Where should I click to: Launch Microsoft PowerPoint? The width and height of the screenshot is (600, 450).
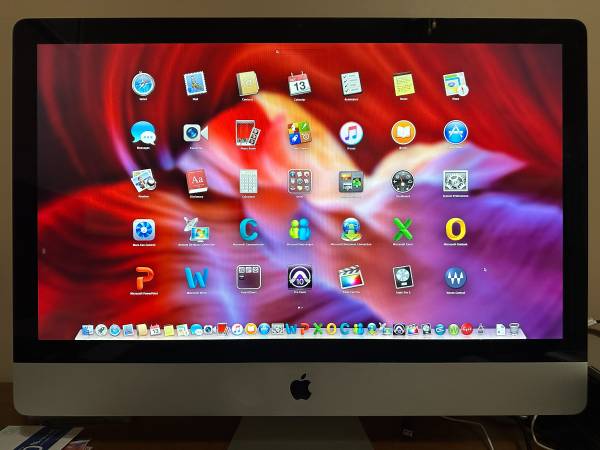(x=143, y=277)
